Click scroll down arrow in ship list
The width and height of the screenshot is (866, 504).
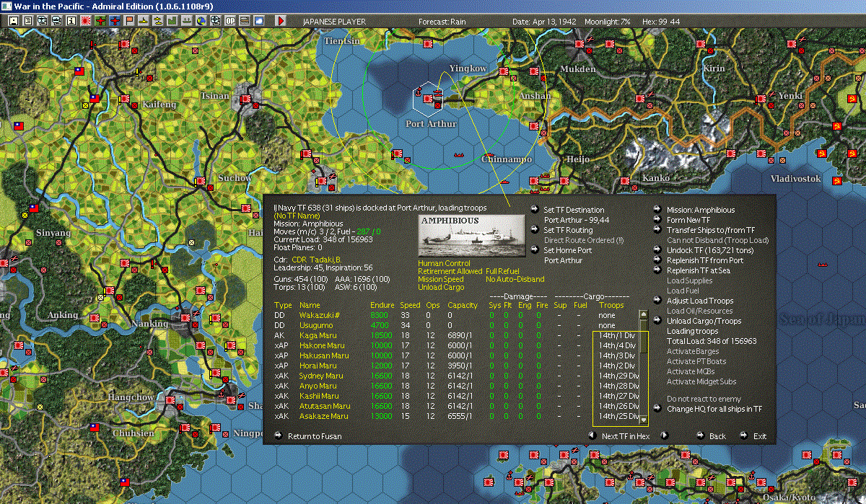tap(644, 420)
